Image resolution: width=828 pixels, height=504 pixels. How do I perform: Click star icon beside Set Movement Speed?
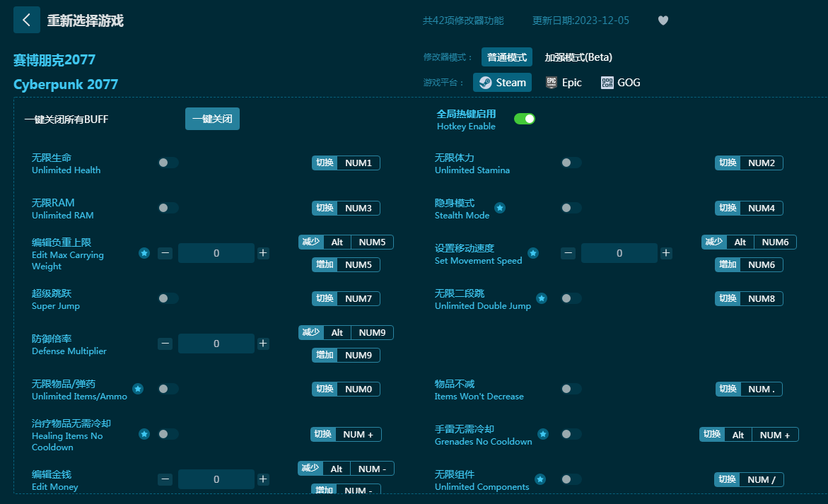pyautogui.click(x=533, y=253)
